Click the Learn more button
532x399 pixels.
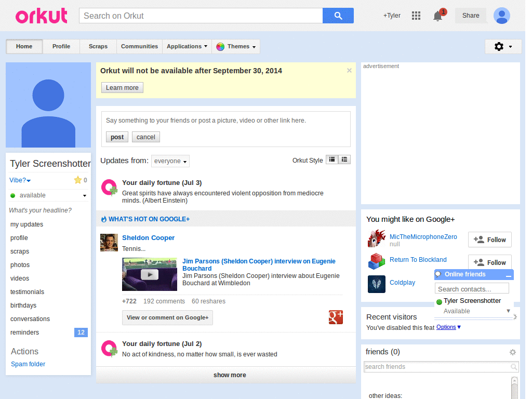122,87
